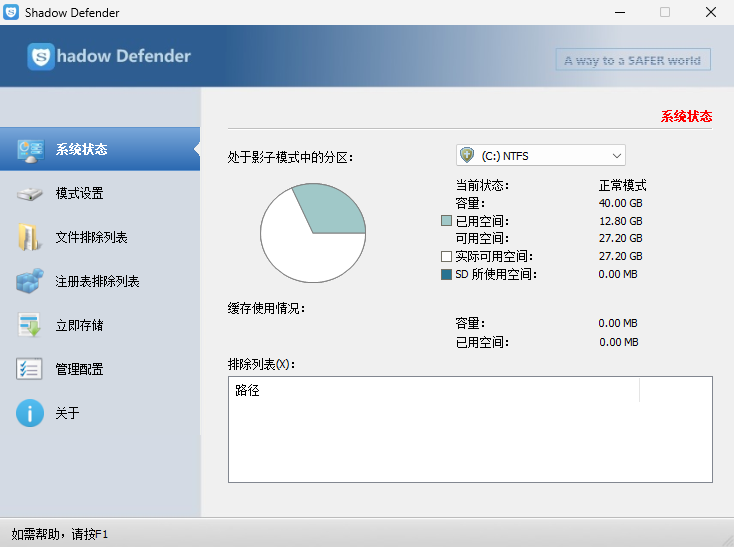Click the Shadow Defender shield logo in banner
This screenshot has height=547, width=734.
[x=41, y=57]
